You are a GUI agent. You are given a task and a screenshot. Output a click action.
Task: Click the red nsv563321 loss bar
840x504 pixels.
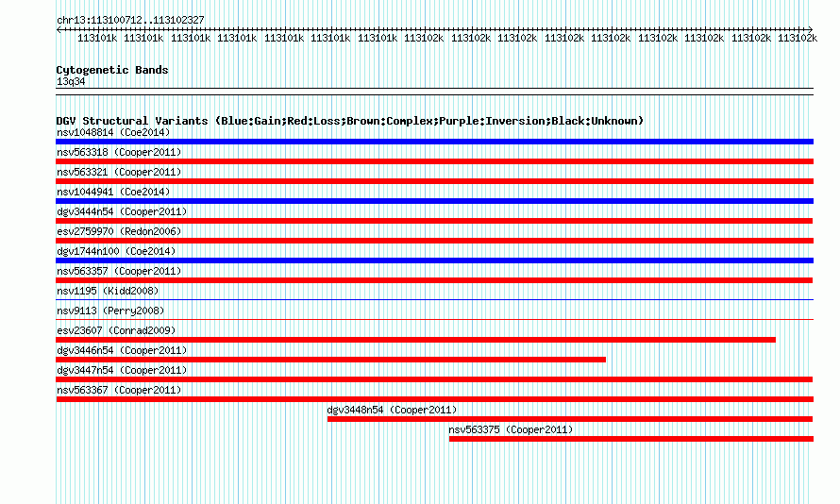(434, 181)
